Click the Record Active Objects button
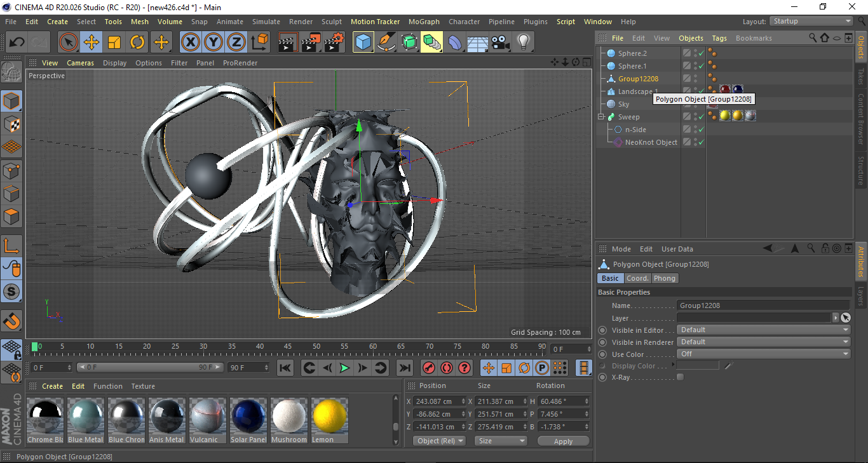 coord(429,368)
